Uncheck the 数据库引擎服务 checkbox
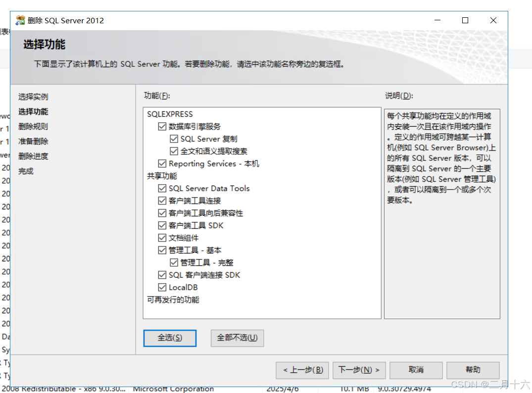This screenshot has width=532, height=393. click(x=162, y=127)
